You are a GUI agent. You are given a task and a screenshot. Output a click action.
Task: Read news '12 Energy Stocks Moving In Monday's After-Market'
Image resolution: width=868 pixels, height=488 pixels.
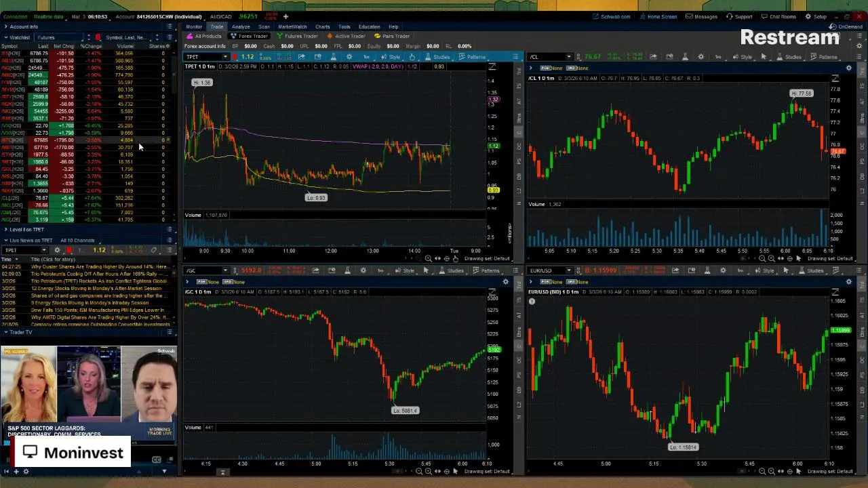pyautogui.click(x=96, y=289)
